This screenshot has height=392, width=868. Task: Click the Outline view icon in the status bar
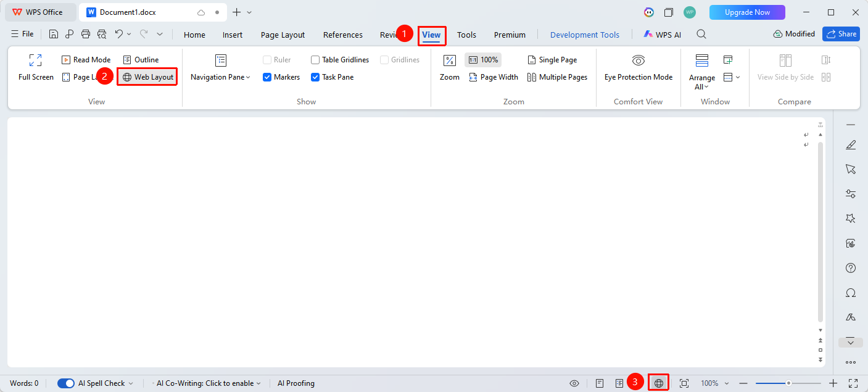click(x=619, y=383)
